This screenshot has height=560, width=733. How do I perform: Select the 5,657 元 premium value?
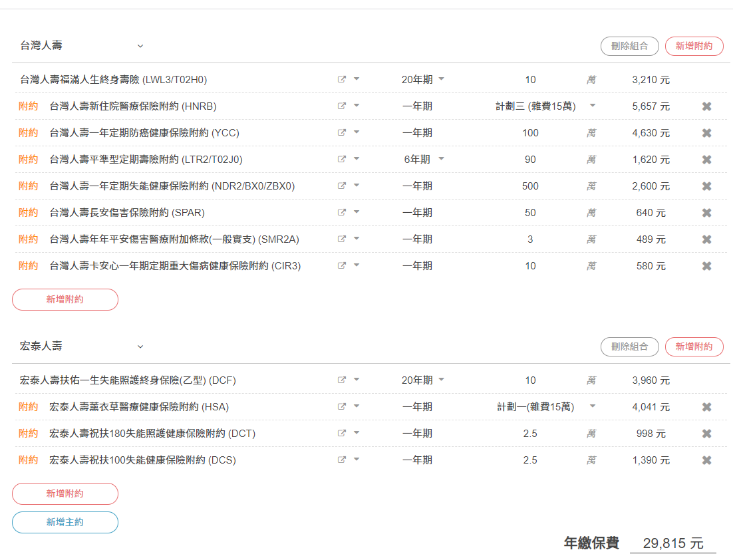651,106
